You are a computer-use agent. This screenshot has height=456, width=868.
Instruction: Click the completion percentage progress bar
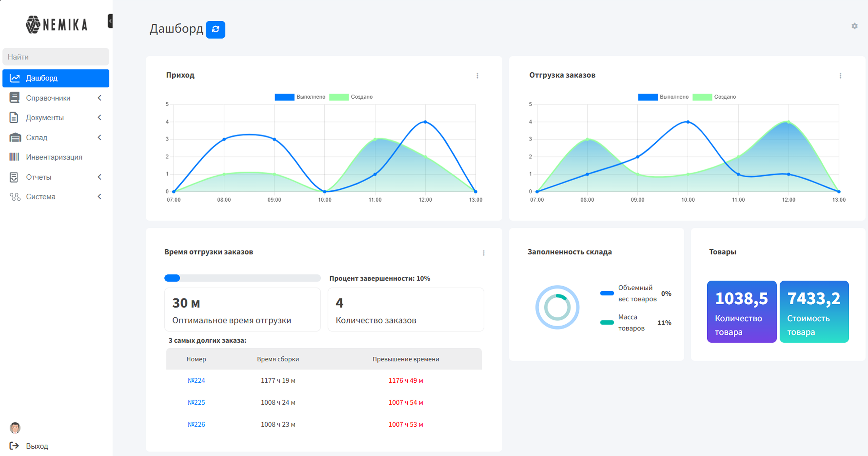coord(242,278)
